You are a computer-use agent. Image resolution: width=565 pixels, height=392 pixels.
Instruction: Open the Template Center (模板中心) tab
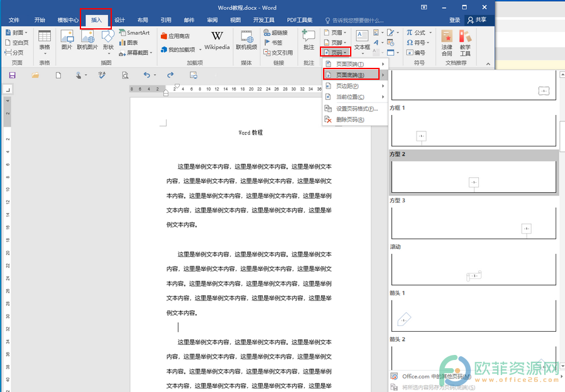[x=68, y=20]
